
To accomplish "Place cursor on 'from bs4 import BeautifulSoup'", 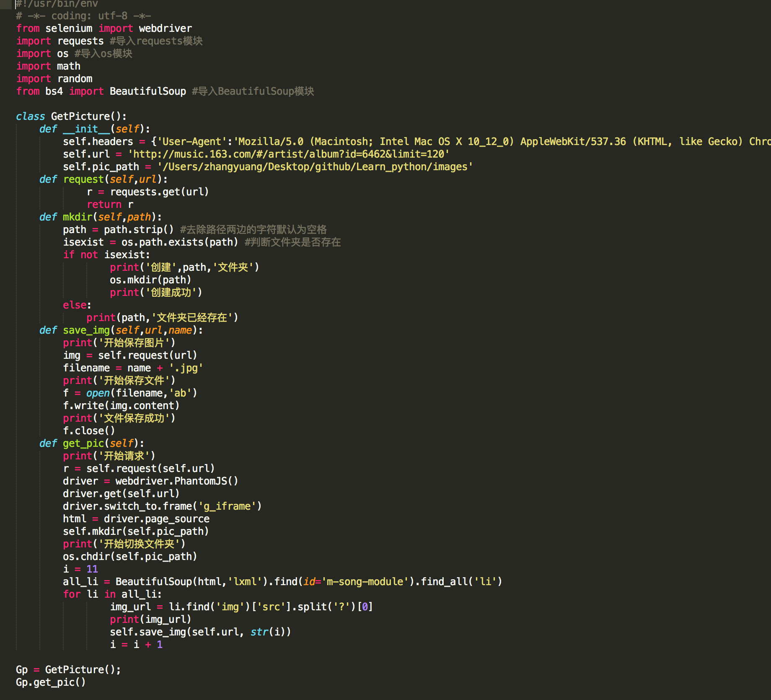I will coord(101,91).
